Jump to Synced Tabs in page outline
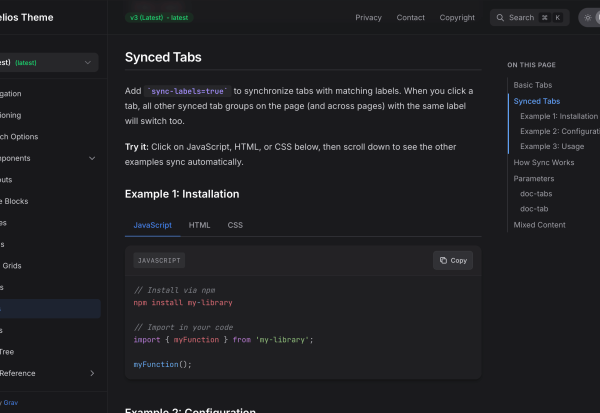The width and height of the screenshot is (600, 413). point(536,101)
